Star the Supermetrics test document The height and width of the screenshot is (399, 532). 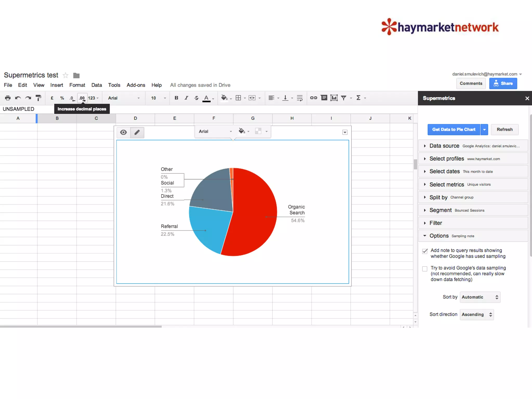65,75
